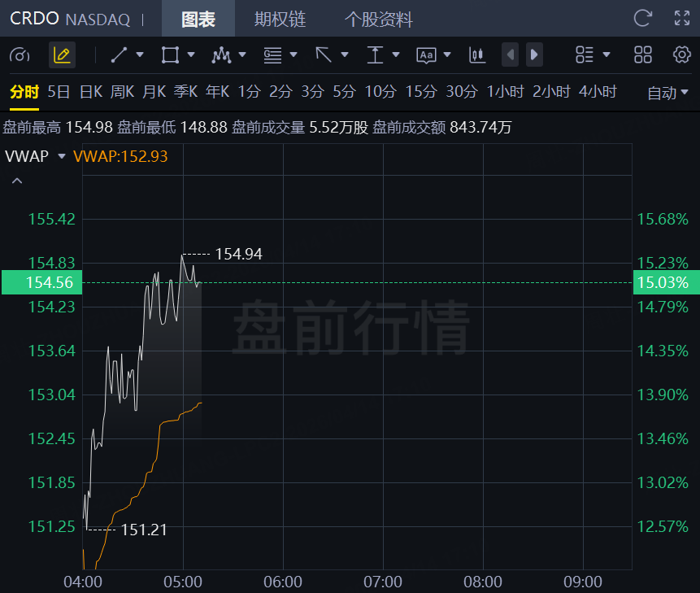Select the Fibonacci lines tool

tap(272, 55)
